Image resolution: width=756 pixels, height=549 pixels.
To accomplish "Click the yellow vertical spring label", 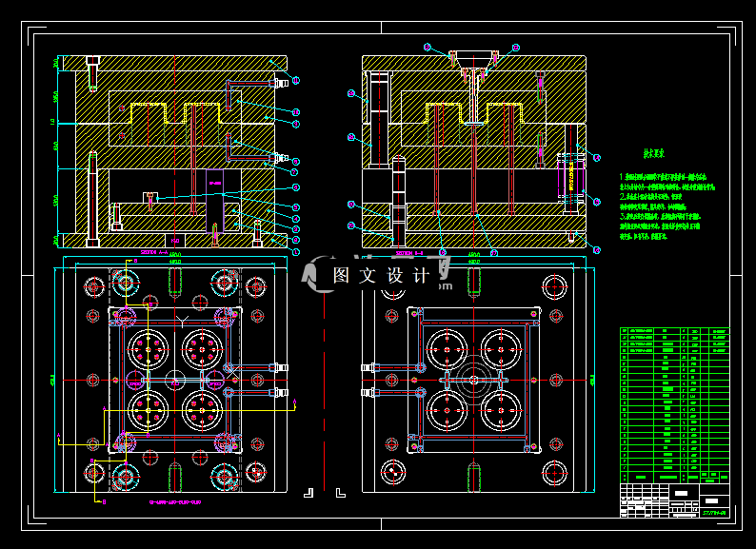I will (572, 176).
